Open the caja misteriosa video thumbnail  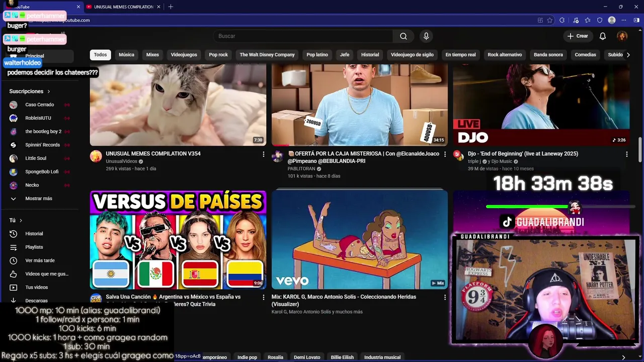[x=360, y=105]
